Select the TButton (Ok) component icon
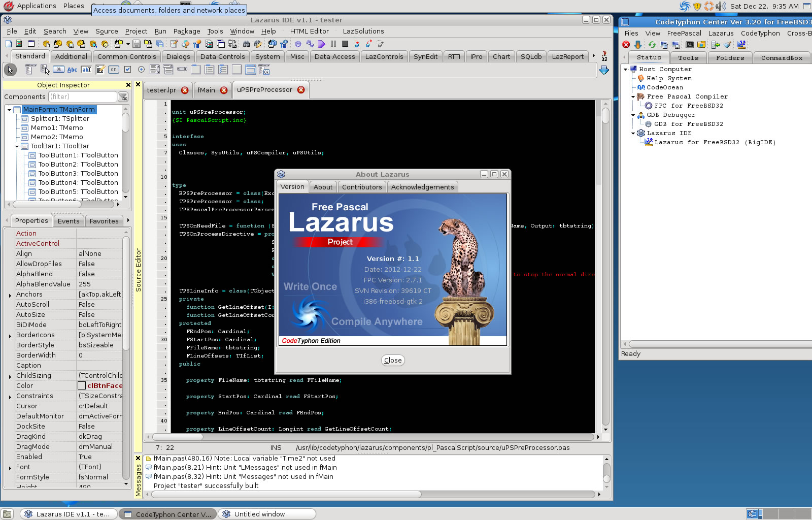 tap(59, 70)
